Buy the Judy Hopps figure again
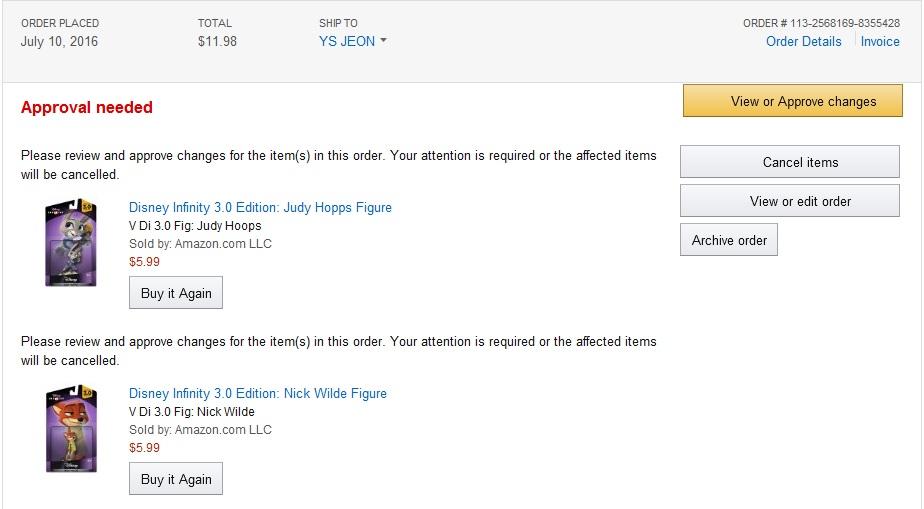The height and width of the screenshot is (509, 924). pos(176,293)
